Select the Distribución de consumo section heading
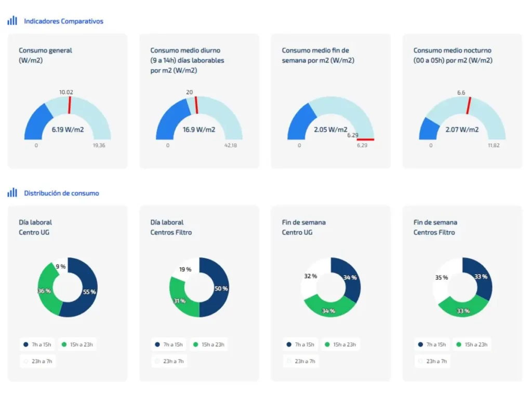 click(61, 193)
